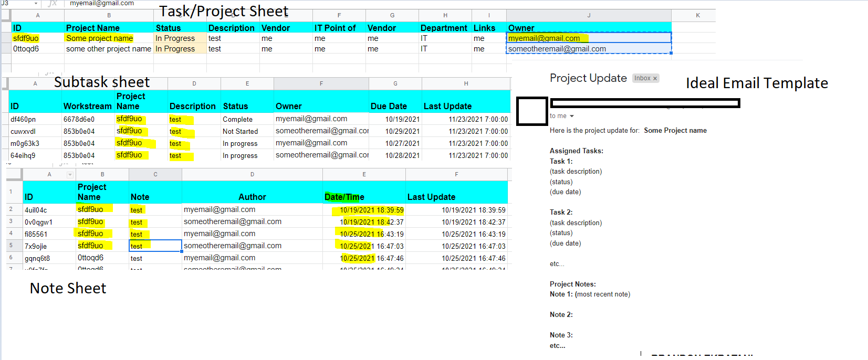The width and height of the screenshot is (868, 360).
Task: Select the Note cell in row 7x9ojie
Action: click(155, 246)
